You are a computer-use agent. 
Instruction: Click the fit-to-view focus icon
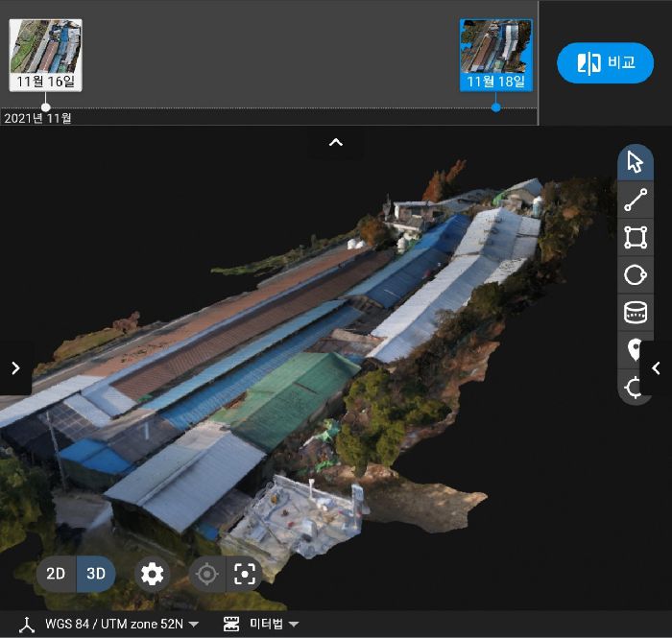point(245,575)
